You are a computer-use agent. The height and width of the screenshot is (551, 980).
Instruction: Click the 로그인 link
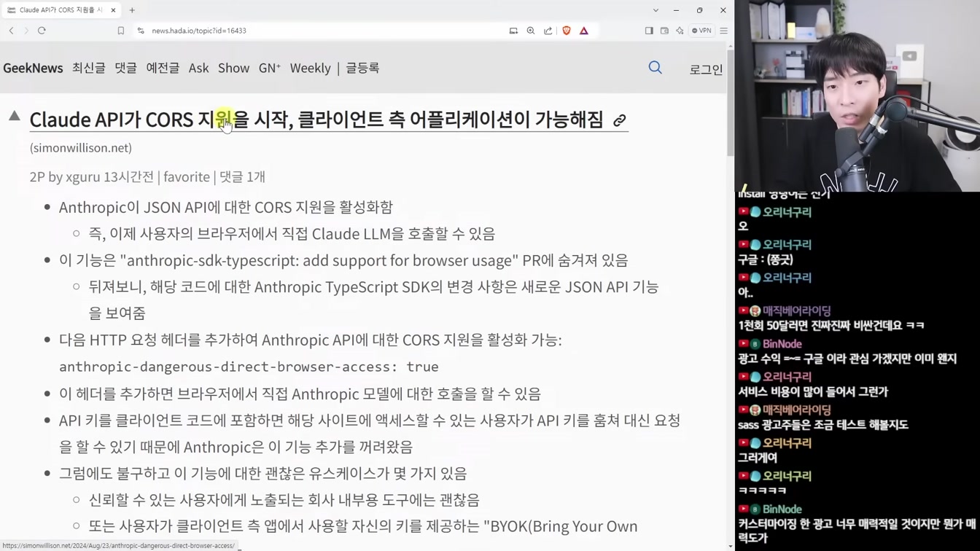click(706, 69)
